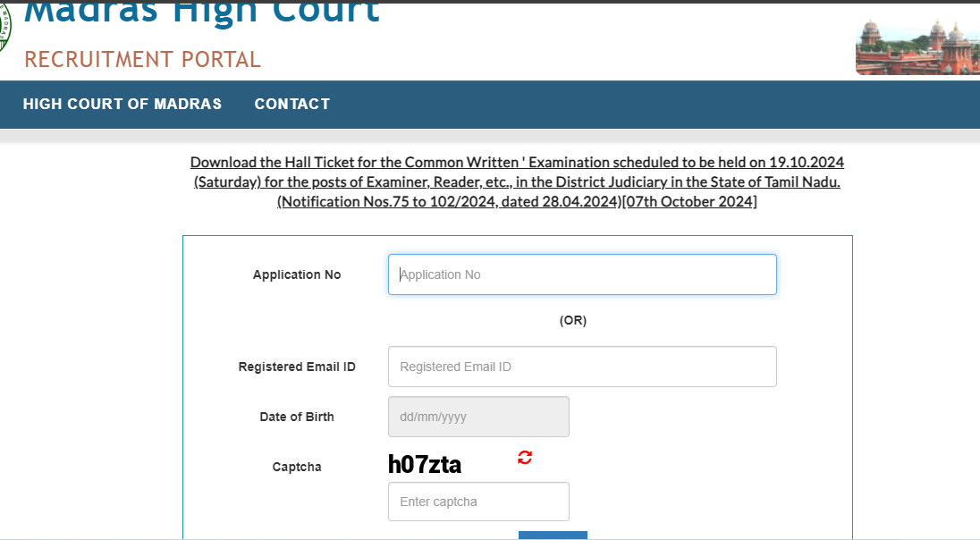Refresh the captcha image
Screen dimensions: 980x540
(524, 458)
